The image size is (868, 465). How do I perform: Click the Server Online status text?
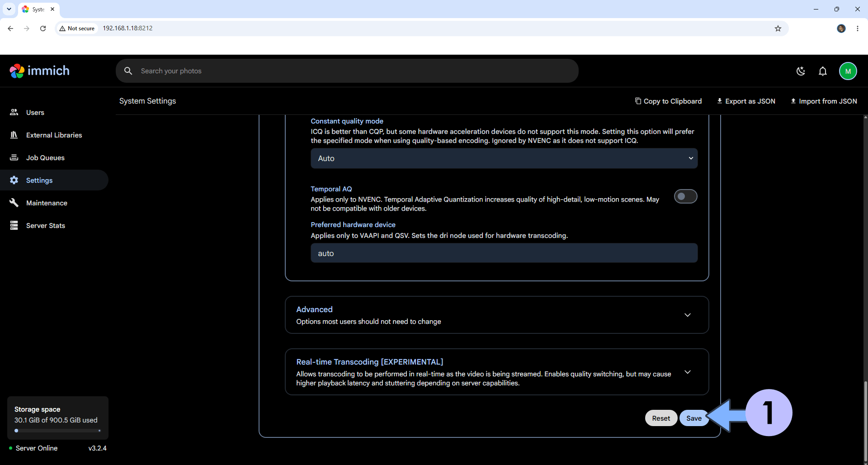click(37, 448)
